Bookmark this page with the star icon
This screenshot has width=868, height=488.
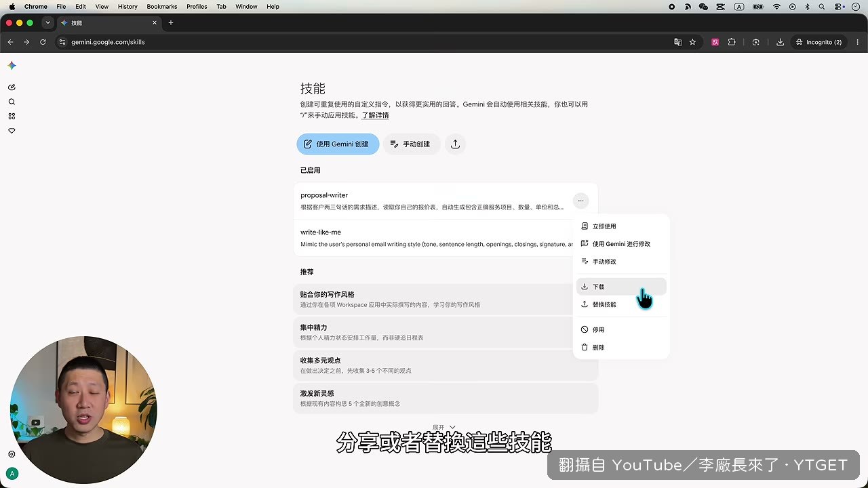(692, 42)
